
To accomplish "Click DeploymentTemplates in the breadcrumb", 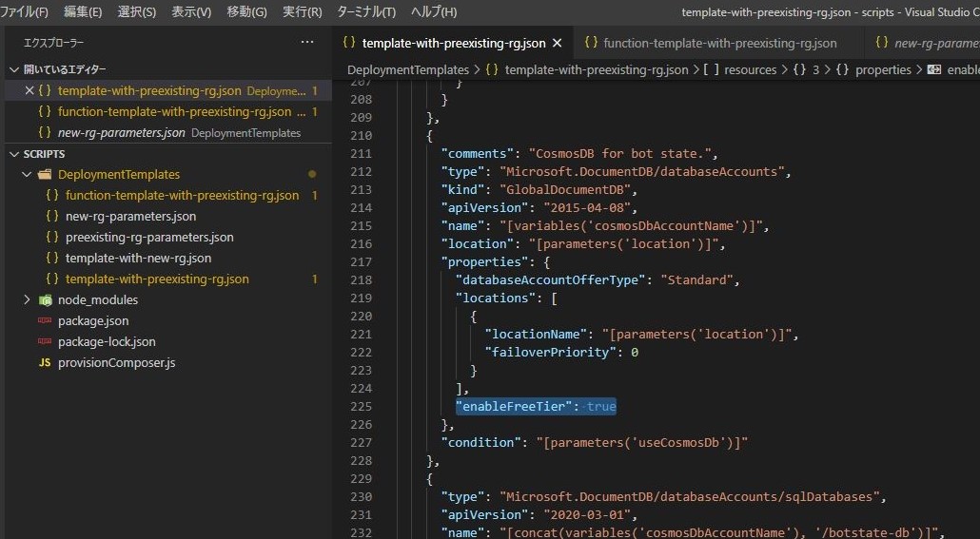I will tap(408, 70).
